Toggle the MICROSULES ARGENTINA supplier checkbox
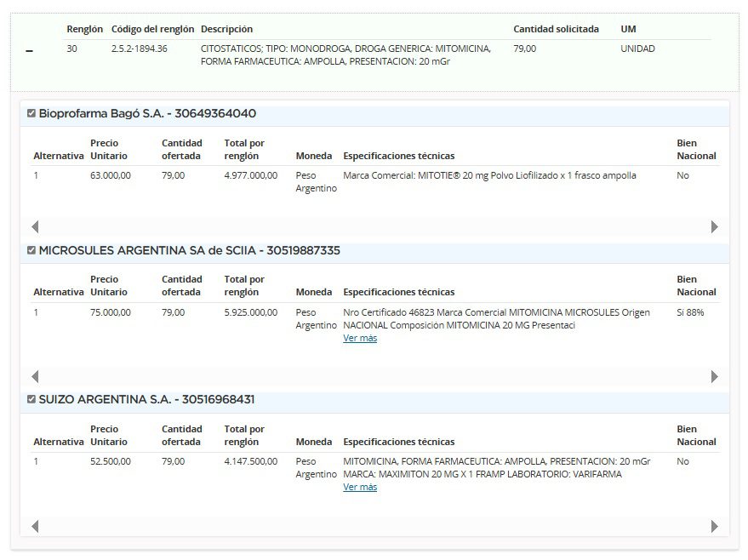The image size is (748, 560). click(x=31, y=250)
